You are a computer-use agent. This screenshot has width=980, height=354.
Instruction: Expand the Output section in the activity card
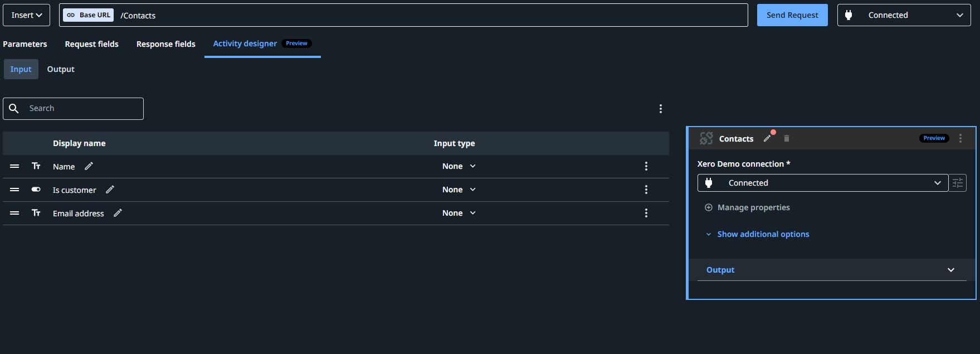pos(832,270)
